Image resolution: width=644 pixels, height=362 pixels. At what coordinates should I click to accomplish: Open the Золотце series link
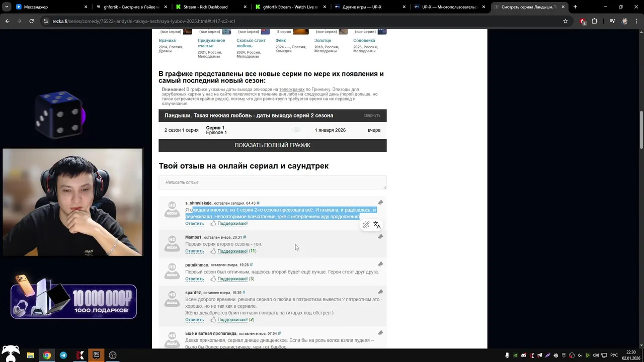[x=323, y=40]
